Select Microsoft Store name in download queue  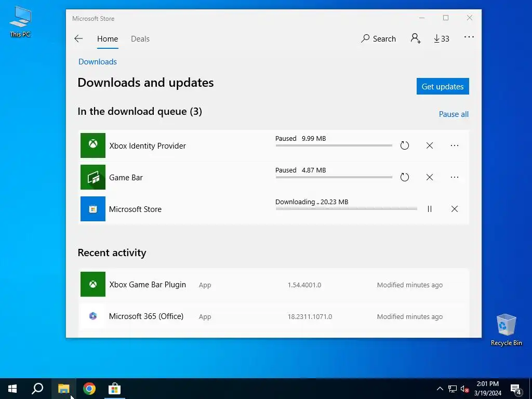(x=135, y=209)
